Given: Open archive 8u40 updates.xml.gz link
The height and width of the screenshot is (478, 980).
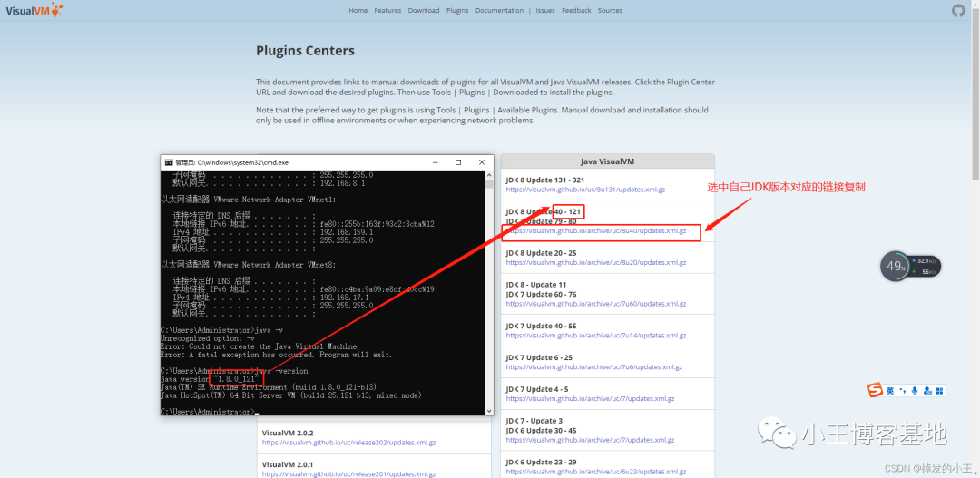Looking at the screenshot, I should click(x=595, y=230).
